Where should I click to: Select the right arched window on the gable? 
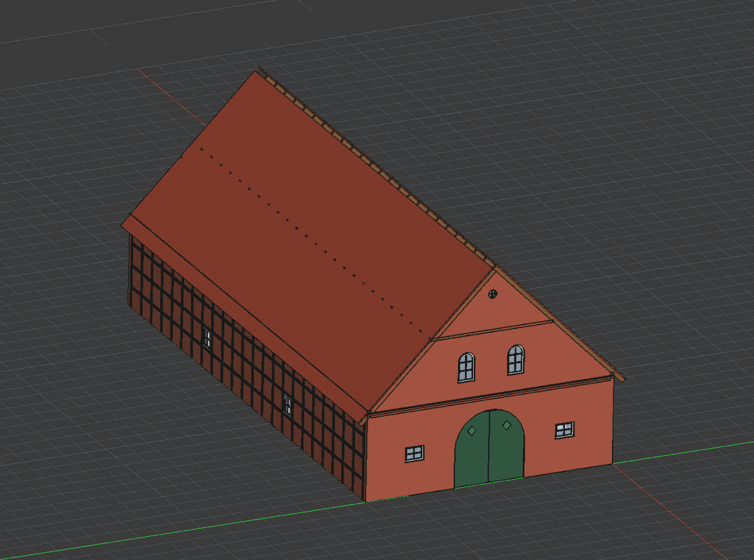click(x=515, y=360)
